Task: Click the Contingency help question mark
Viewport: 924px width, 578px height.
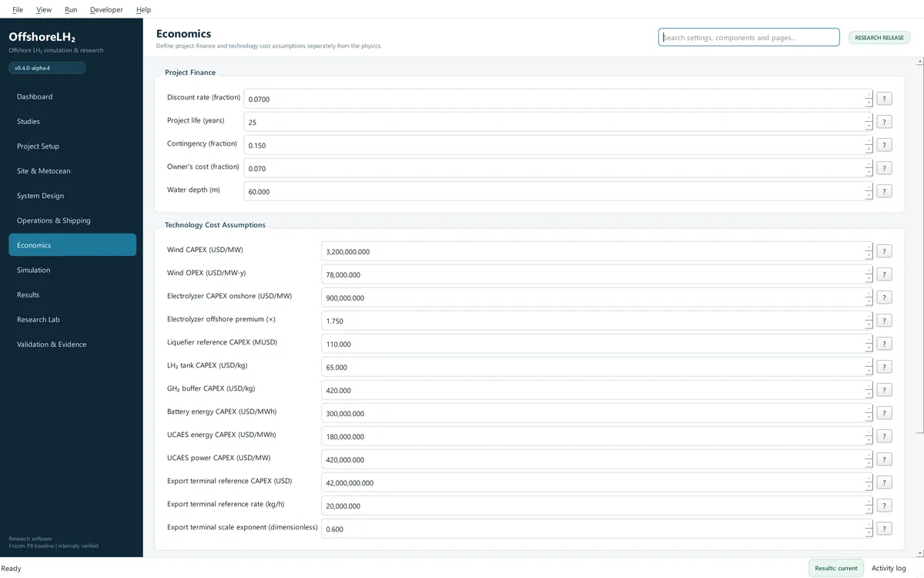Action: click(x=884, y=145)
